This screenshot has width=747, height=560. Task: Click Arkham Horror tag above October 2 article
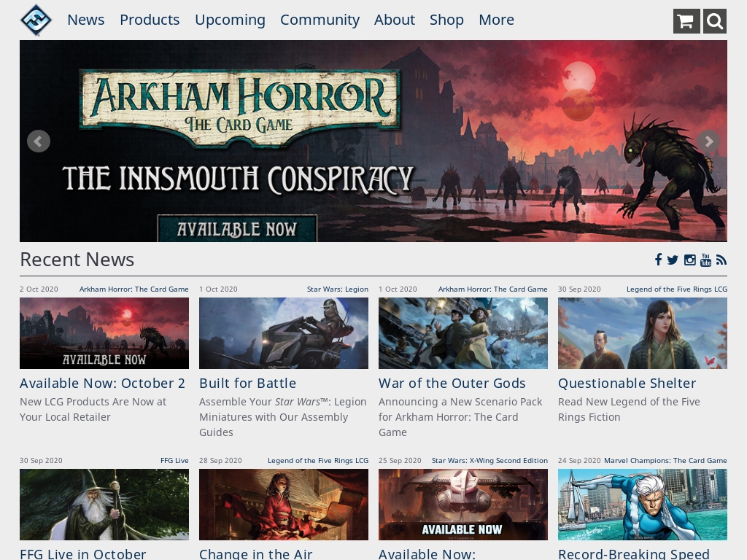[134, 289]
